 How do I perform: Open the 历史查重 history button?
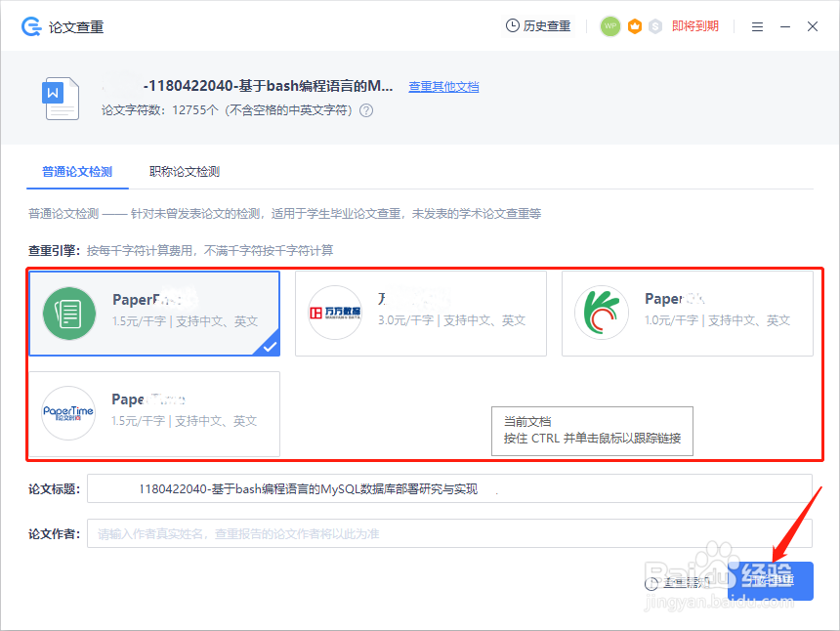(538, 25)
